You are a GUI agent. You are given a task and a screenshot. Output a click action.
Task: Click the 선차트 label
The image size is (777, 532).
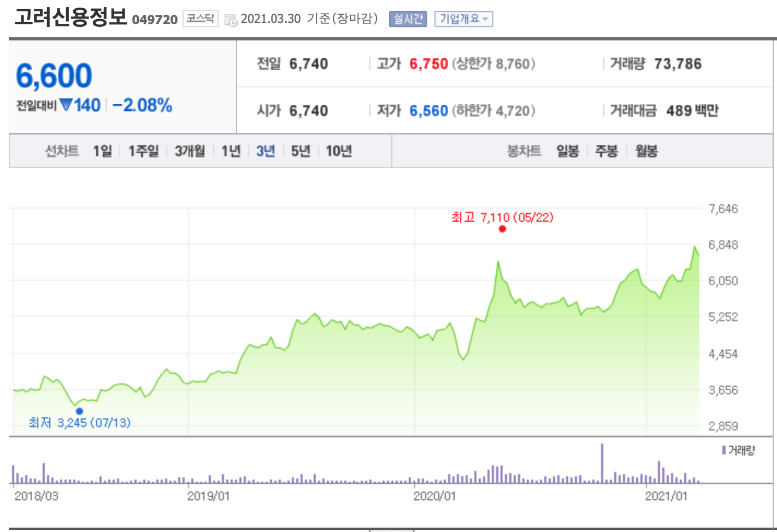[x=62, y=151]
